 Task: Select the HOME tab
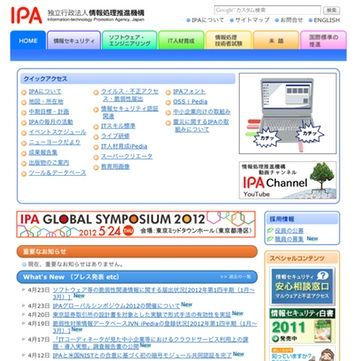(x=28, y=41)
